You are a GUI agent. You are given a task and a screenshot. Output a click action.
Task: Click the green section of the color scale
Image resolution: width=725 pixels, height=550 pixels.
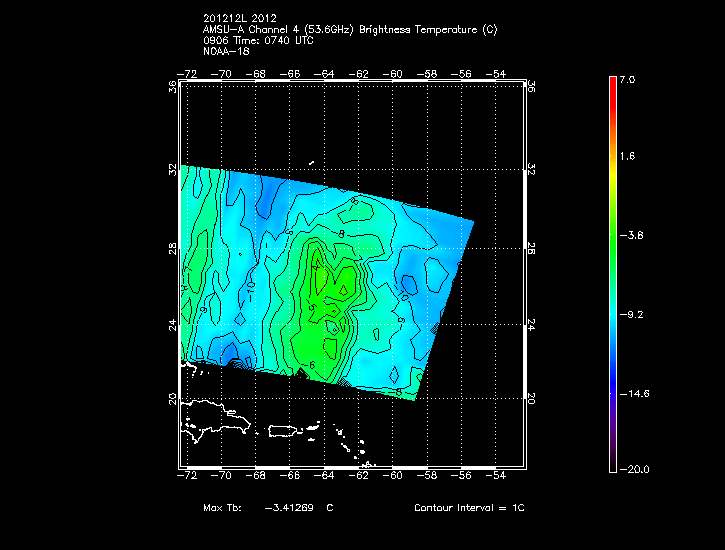coord(612,235)
